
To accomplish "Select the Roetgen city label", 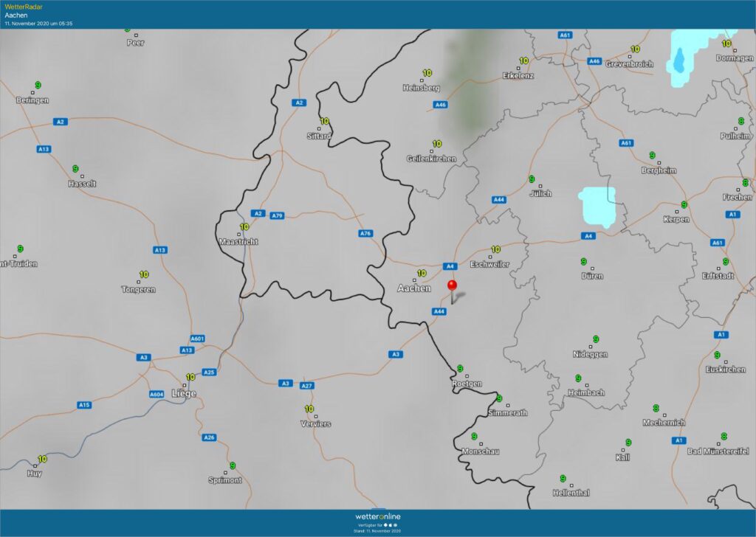I will (x=467, y=384).
